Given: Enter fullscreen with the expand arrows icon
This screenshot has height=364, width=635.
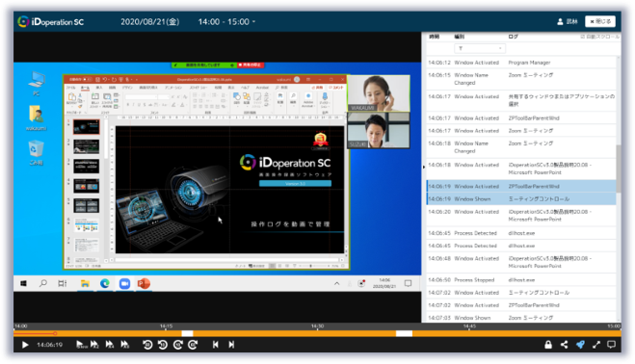Looking at the screenshot, I should (596, 345).
